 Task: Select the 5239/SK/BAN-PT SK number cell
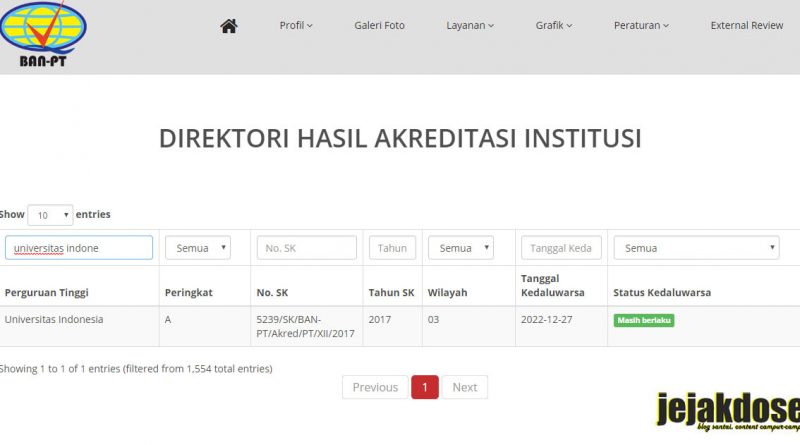click(305, 327)
